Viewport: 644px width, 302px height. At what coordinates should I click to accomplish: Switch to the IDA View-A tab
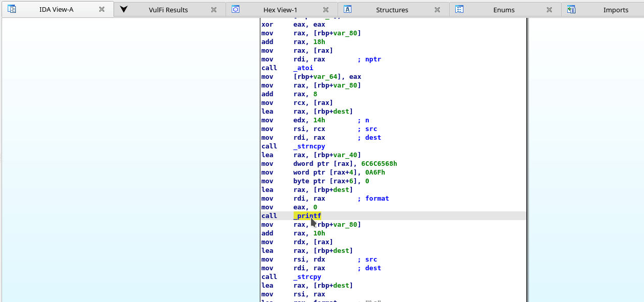point(56,10)
